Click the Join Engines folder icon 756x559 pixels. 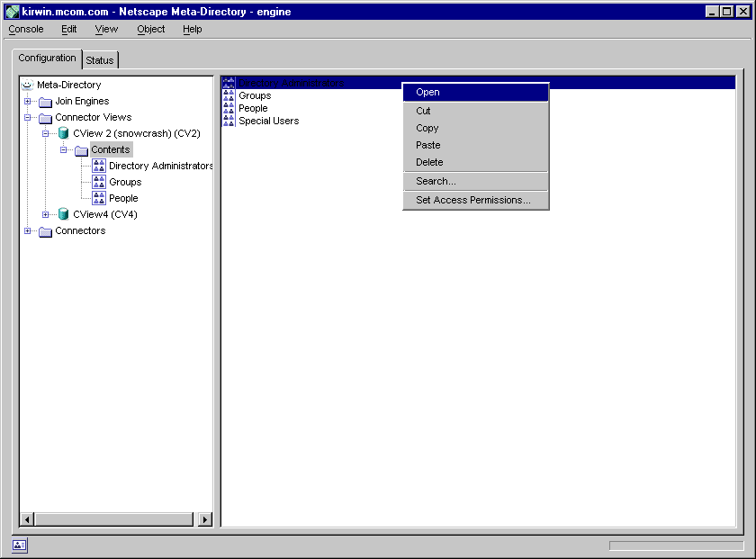click(x=45, y=102)
